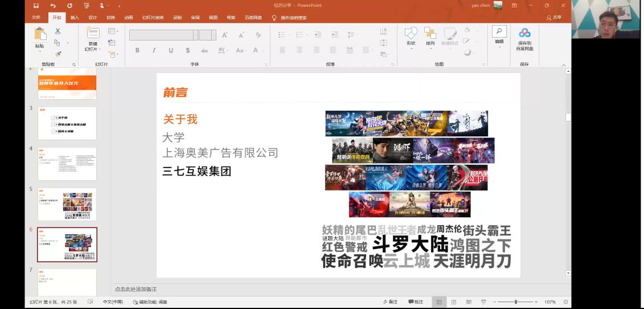Select slide 5 thumbnail
This screenshot has height=309, width=644.
click(x=67, y=205)
